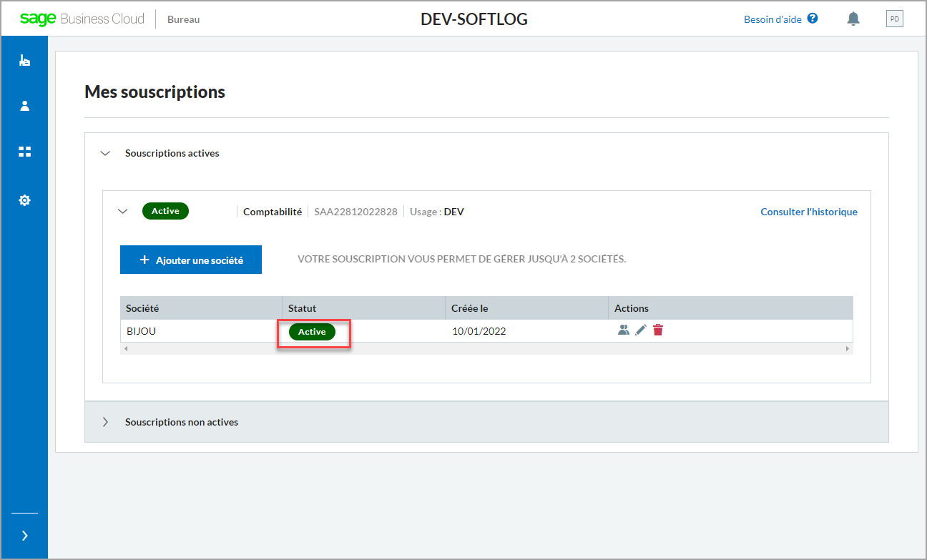Click the Sage Business Cloud logo
Screen dimensions: 927x560
tap(82, 19)
